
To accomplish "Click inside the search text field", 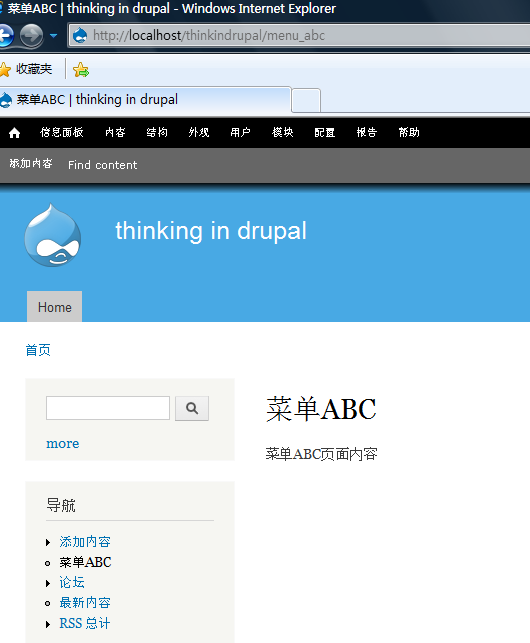I will (x=108, y=408).
